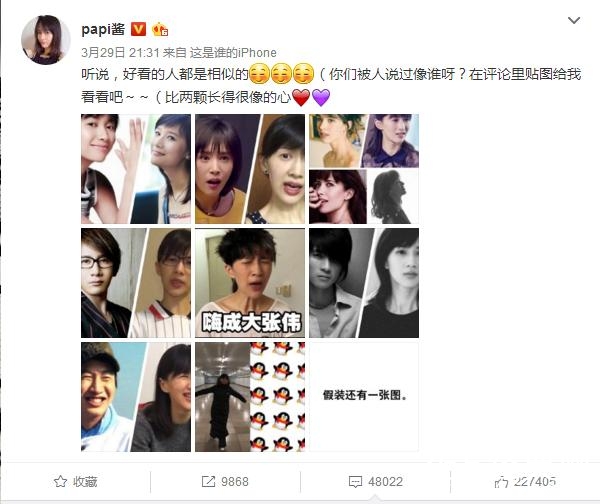Open the penguin pattern comparison image

pyautogui.click(x=250, y=397)
